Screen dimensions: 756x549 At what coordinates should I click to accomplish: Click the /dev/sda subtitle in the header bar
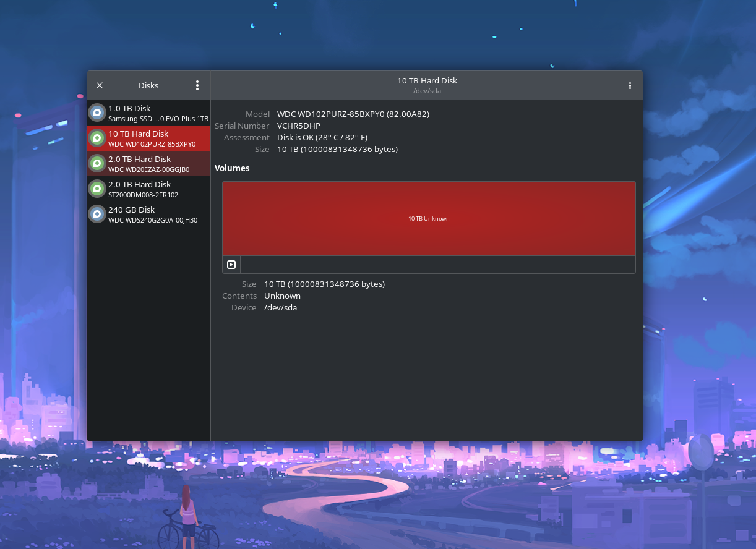[427, 91]
